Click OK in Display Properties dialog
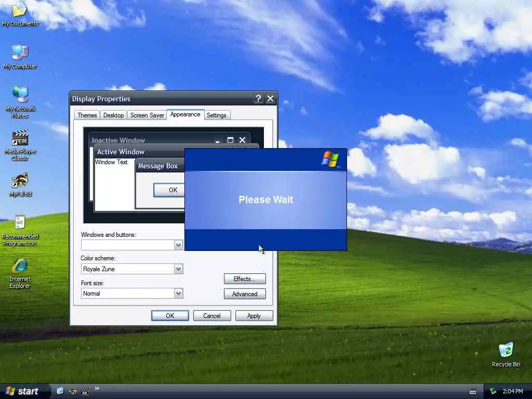 click(170, 316)
